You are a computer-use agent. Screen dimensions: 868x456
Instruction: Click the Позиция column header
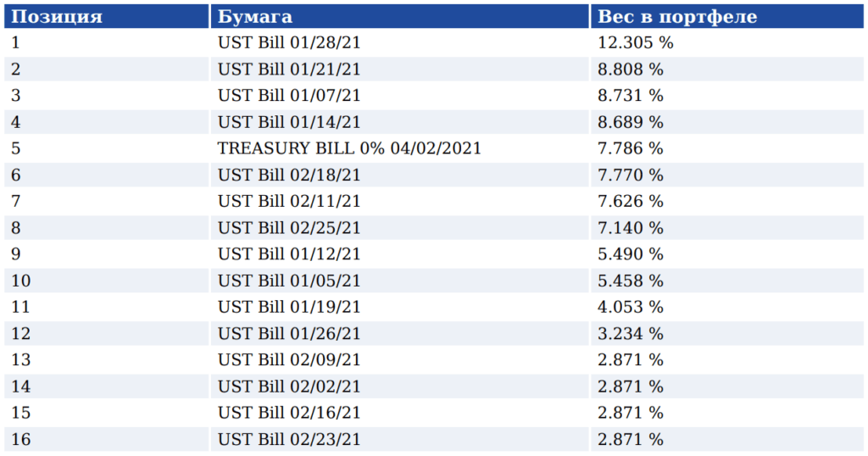(x=57, y=16)
